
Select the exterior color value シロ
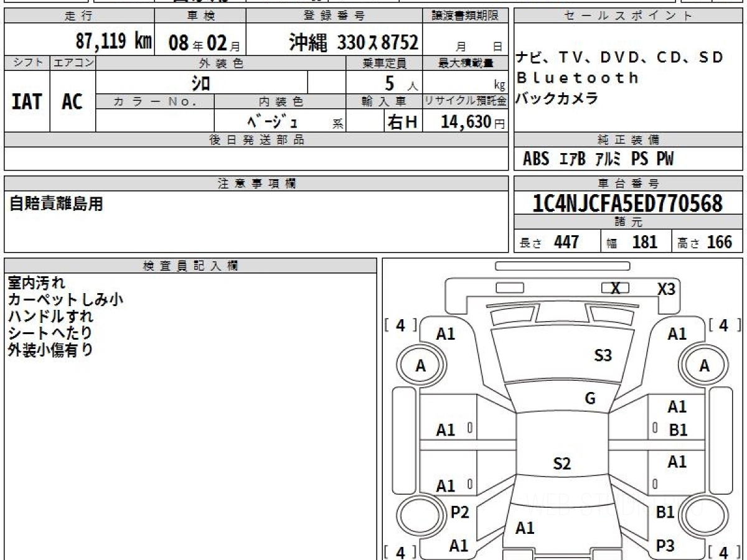pos(200,82)
